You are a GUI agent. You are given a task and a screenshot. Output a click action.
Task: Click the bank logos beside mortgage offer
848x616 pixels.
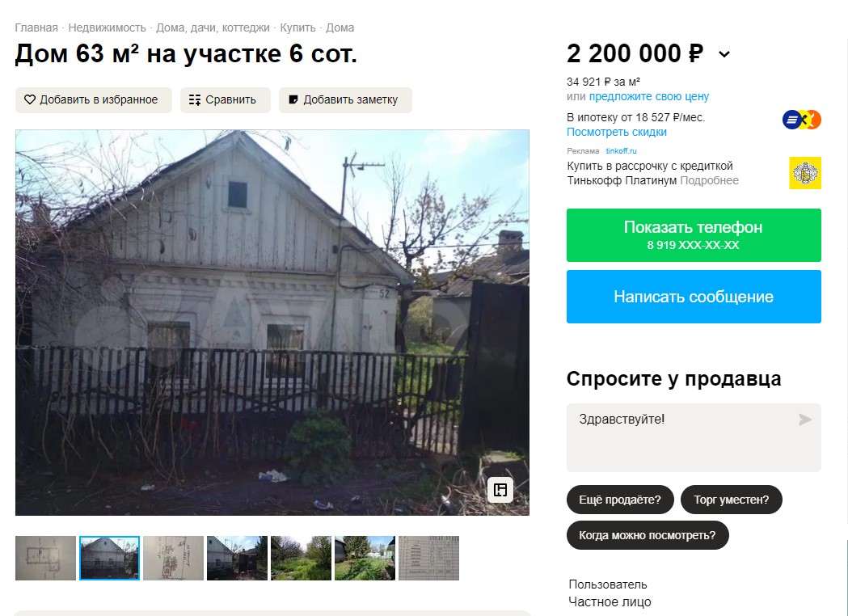801,120
